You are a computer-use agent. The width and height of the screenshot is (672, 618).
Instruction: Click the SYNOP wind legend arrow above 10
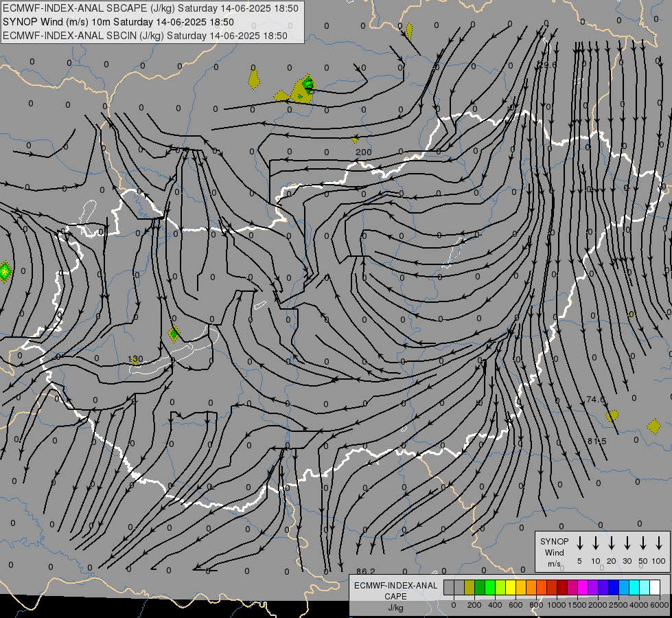click(595, 543)
